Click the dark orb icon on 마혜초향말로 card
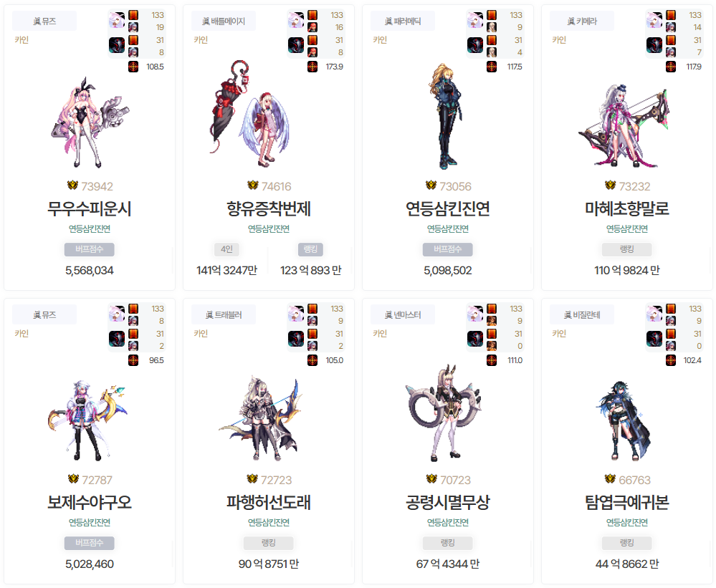Image resolution: width=716 pixels, height=588 pixels. pos(654,45)
